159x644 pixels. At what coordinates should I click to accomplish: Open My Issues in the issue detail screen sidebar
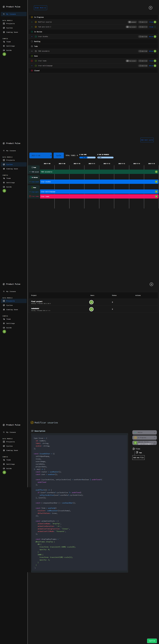tap(14, 432)
